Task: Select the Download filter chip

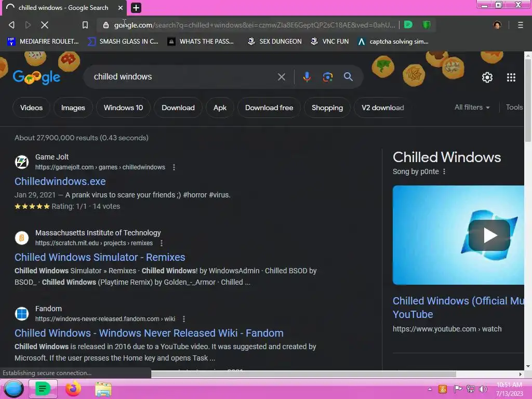Action: pos(178,108)
